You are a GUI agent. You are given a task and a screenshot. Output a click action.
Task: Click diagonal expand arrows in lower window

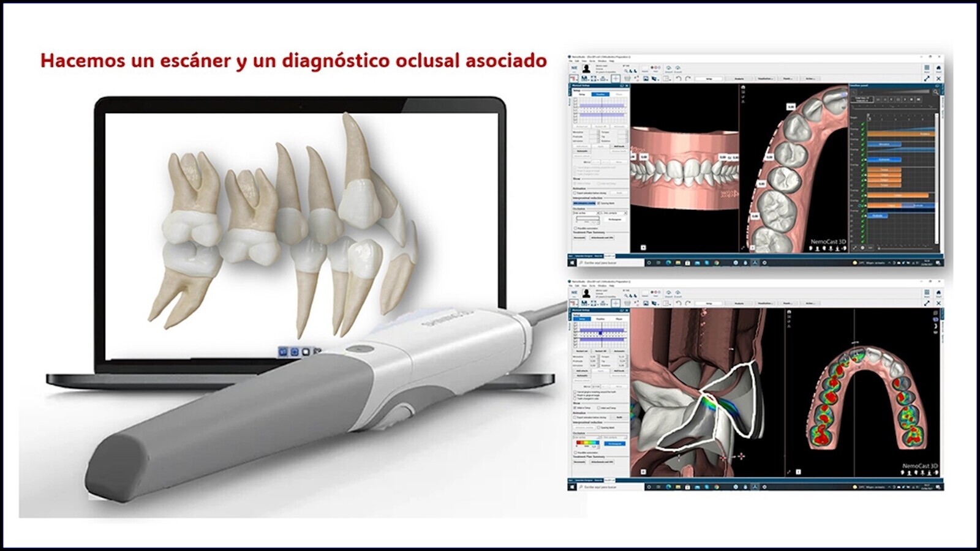pos(927,303)
